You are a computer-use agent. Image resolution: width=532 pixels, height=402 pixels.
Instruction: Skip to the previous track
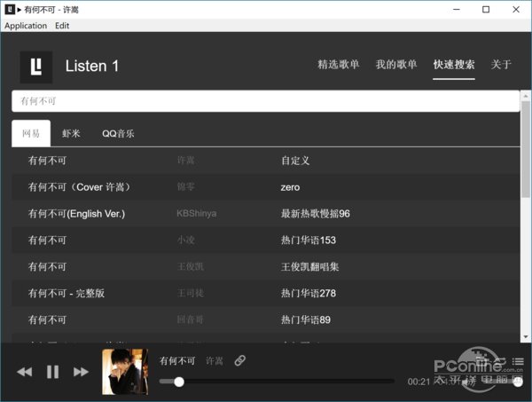[25, 372]
